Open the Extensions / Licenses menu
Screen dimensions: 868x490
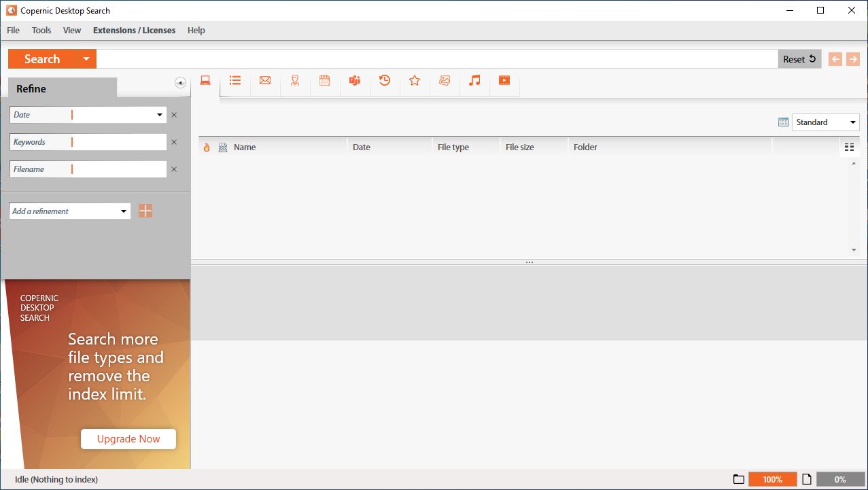click(x=135, y=31)
